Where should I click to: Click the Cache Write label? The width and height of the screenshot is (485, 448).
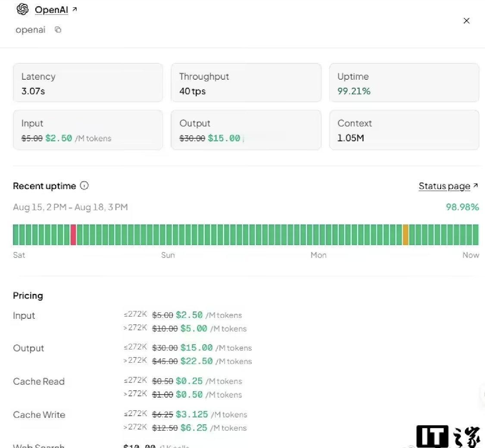39,415
